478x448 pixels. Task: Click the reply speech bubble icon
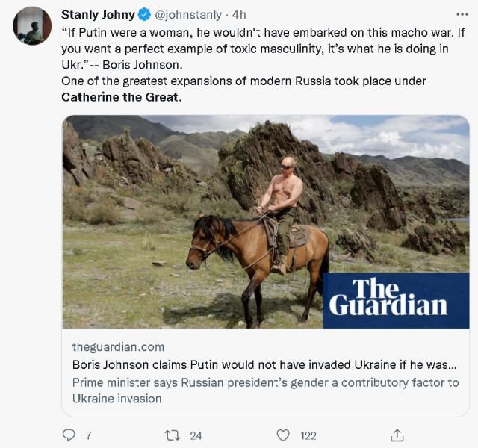pyautogui.click(x=69, y=435)
